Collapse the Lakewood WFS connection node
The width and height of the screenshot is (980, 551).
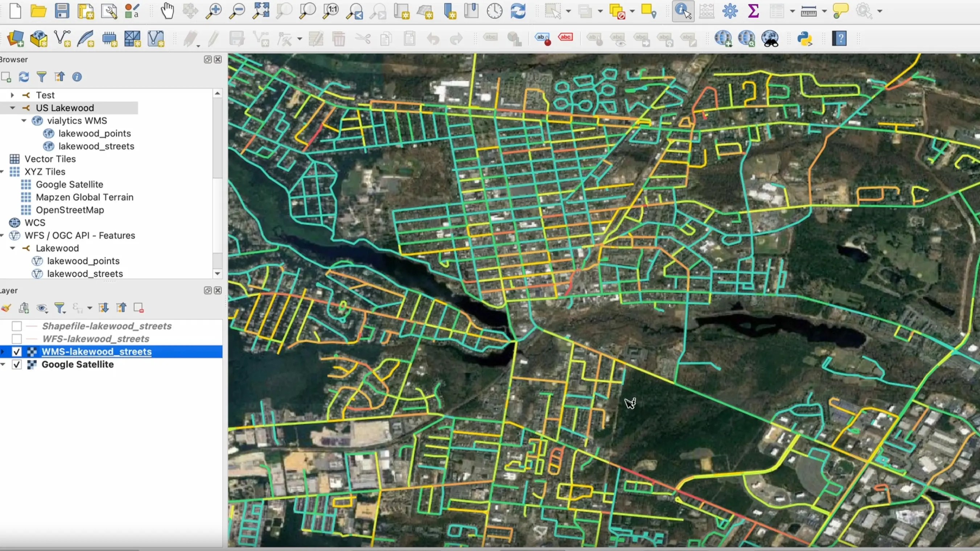coord(13,248)
